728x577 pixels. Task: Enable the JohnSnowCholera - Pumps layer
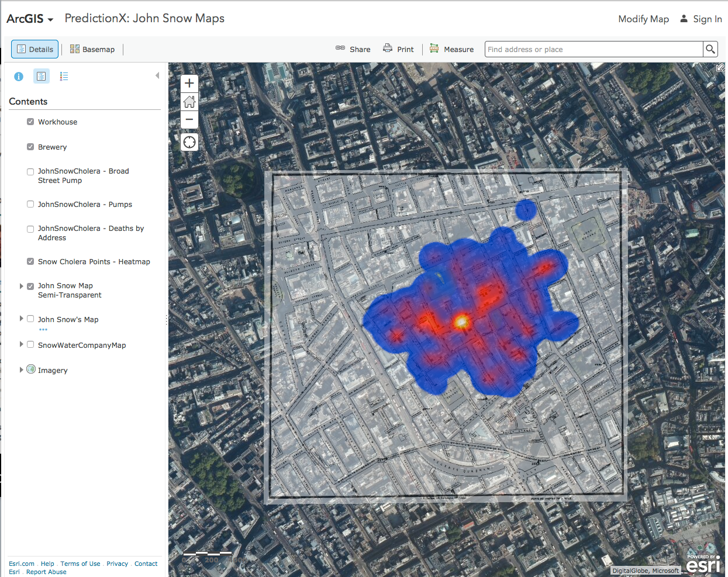point(30,204)
